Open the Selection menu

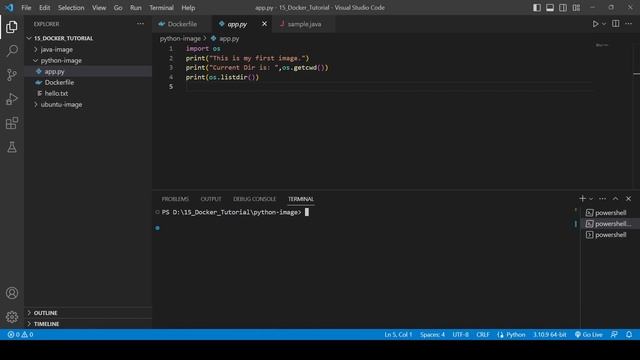[x=71, y=8]
